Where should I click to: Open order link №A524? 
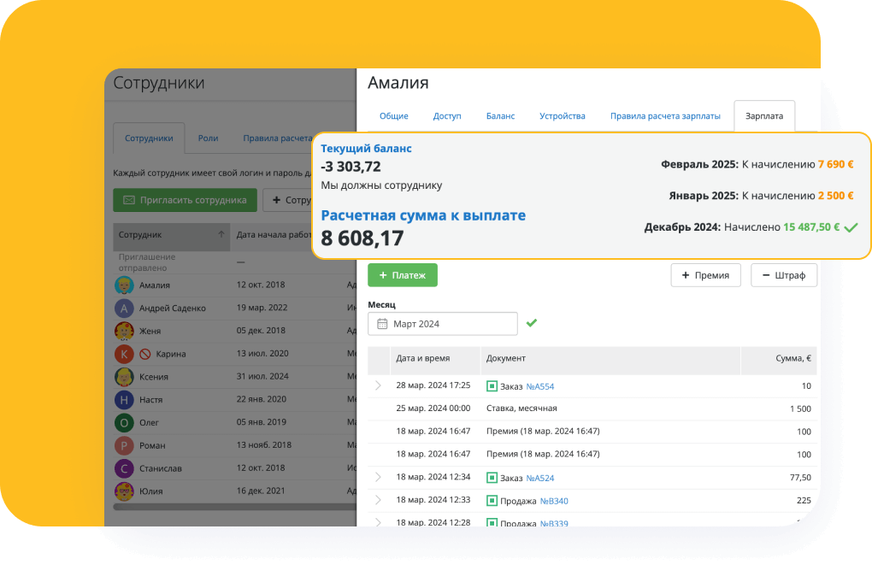pos(539,478)
